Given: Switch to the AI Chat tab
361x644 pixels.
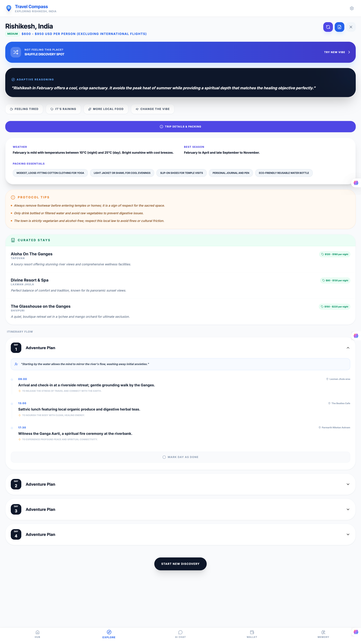Looking at the screenshot, I should pyautogui.click(x=180, y=634).
